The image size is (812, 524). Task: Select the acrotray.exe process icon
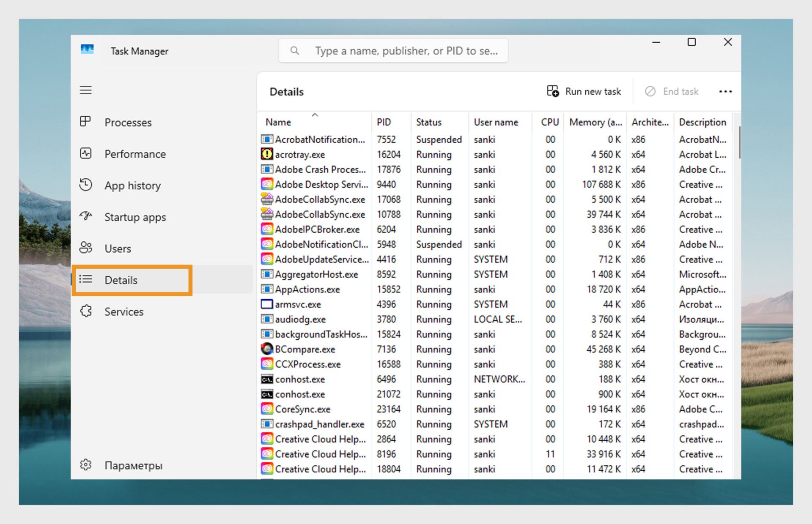pyautogui.click(x=266, y=154)
